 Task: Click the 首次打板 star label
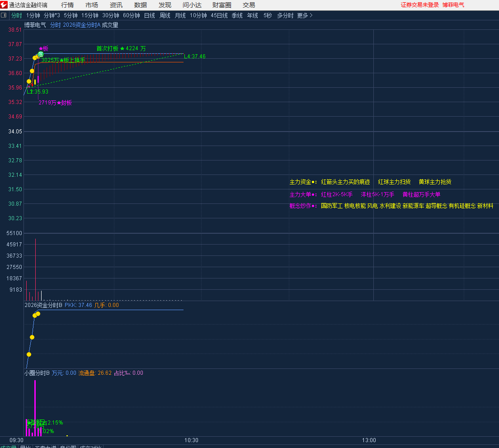(x=121, y=48)
